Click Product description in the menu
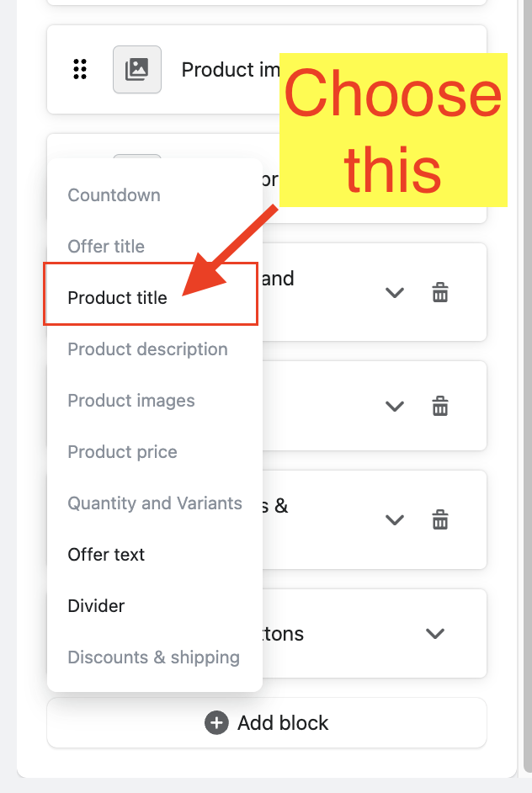Image resolution: width=532 pixels, height=793 pixels. [148, 349]
